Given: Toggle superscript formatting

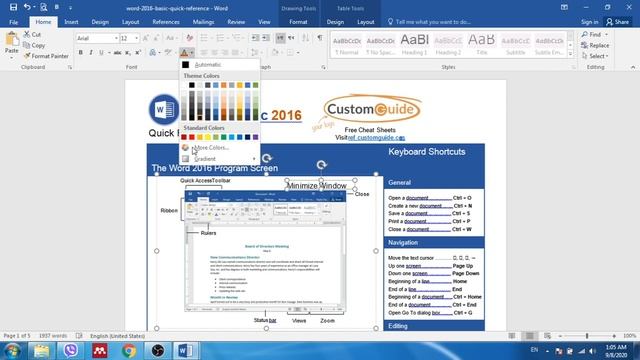Looking at the screenshot, I should pyautogui.click(x=138, y=52).
